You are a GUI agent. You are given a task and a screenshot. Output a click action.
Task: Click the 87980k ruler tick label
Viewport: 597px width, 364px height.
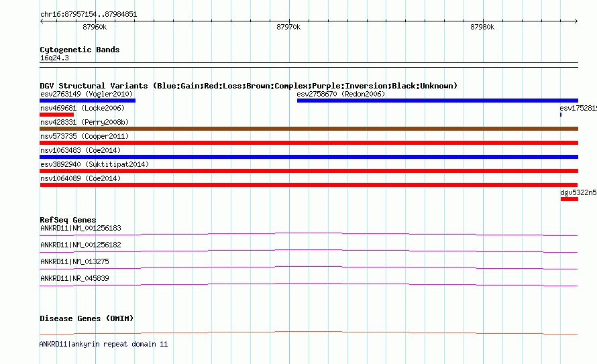point(482,27)
